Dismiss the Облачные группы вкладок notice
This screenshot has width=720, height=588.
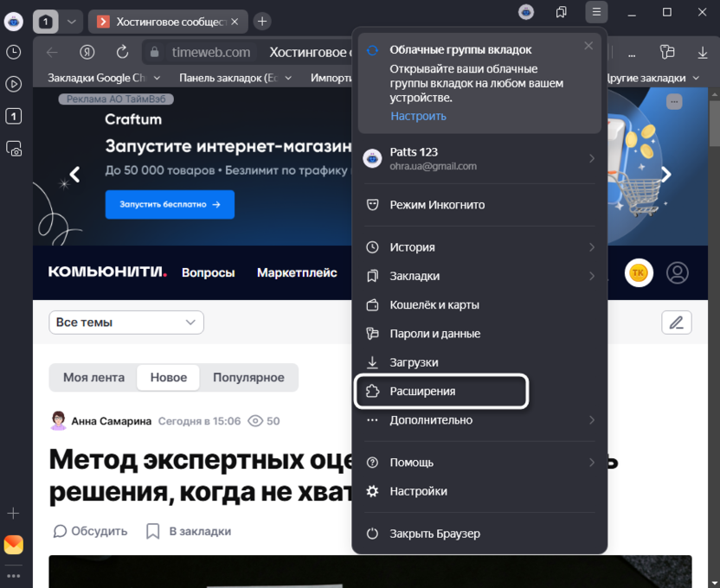588,46
